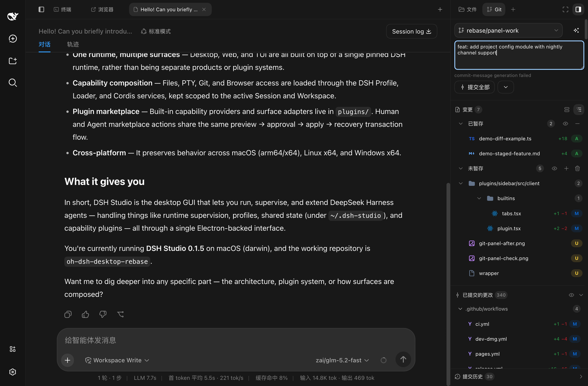Switch changes to flat list view

click(567, 110)
